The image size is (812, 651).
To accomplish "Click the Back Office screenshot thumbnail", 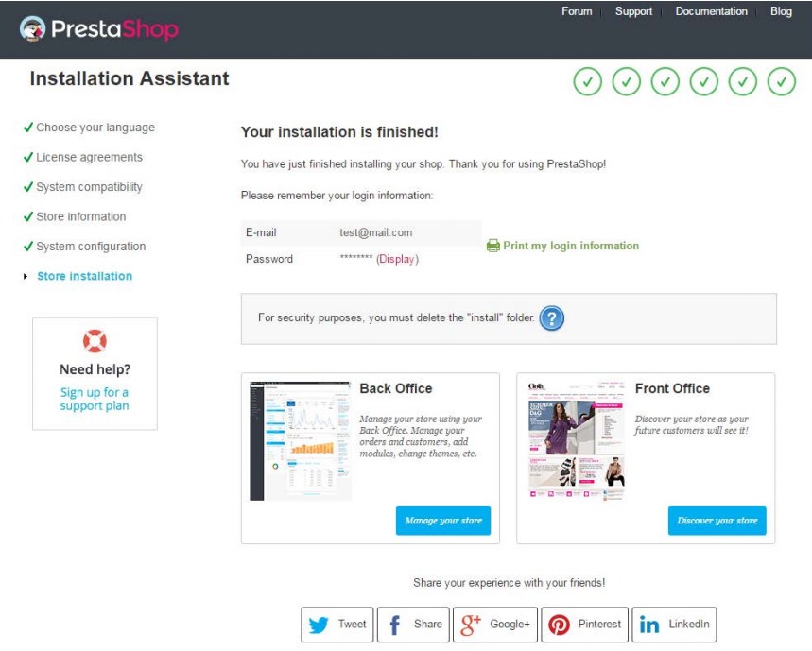I will tap(301, 440).
